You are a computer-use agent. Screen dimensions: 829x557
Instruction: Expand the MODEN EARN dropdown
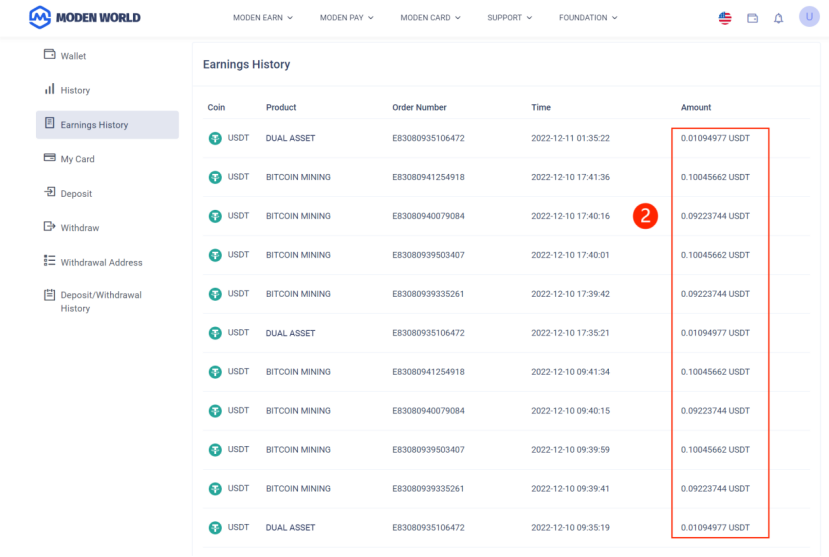pos(263,18)
